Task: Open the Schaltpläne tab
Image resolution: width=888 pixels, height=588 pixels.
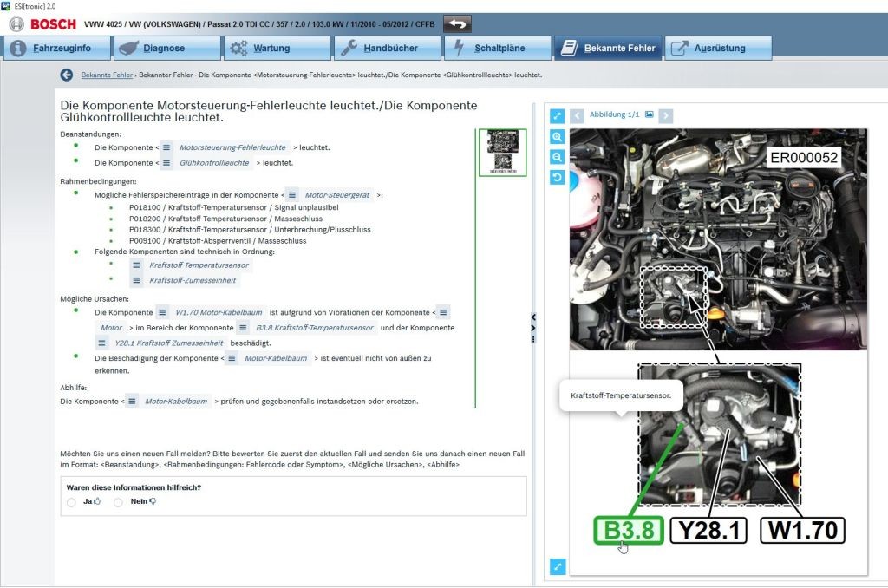Action: coord(497,49)
